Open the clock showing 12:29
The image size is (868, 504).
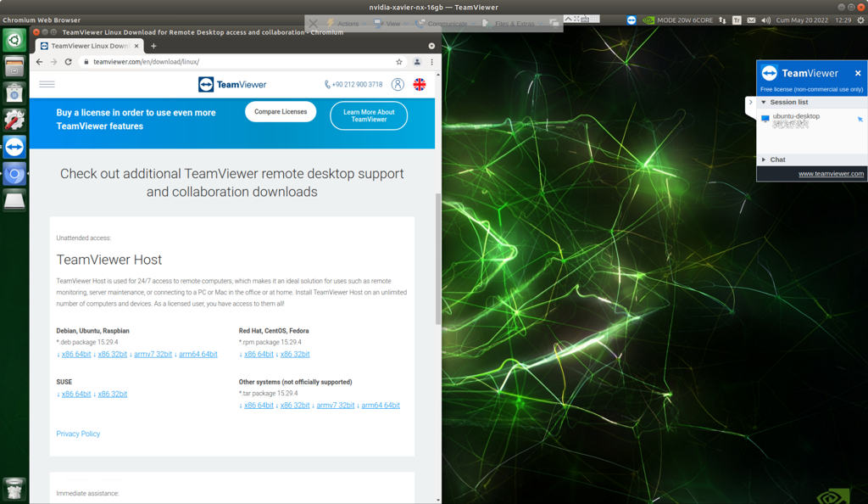[843, 20]
